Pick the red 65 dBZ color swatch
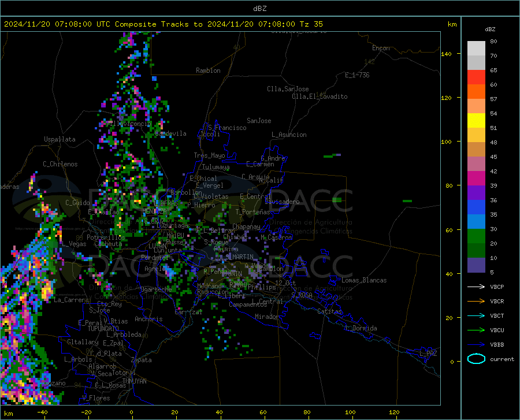This screenshot has height=420, width=520. point(476,77)
